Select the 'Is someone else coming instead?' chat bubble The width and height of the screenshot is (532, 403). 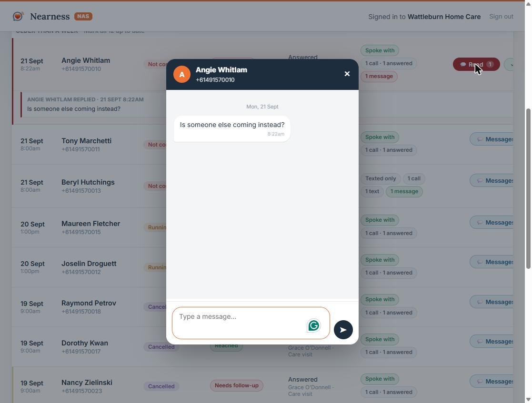232,129
